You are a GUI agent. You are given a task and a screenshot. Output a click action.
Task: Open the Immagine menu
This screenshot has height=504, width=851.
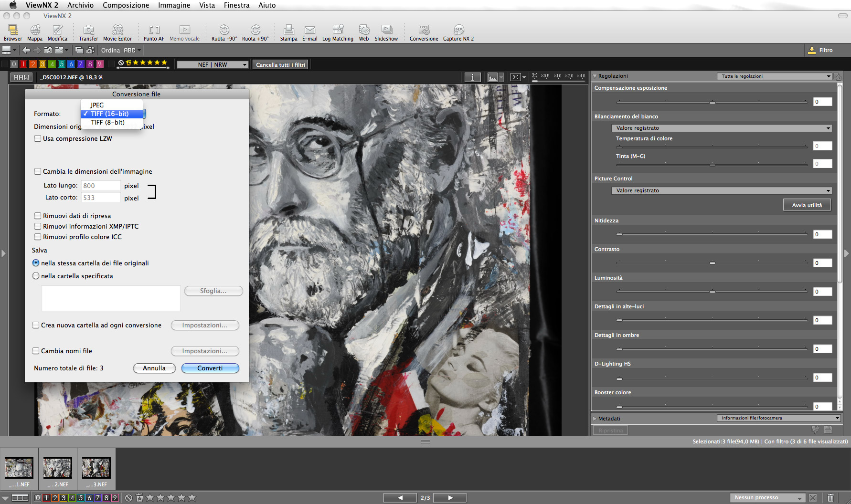click(x=174, y=5)
